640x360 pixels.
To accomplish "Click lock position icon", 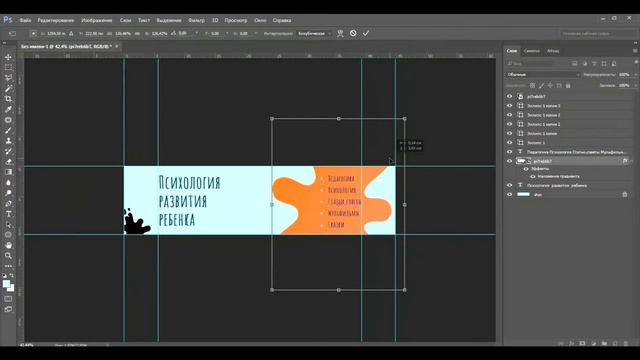I will (x=550, y=86).
